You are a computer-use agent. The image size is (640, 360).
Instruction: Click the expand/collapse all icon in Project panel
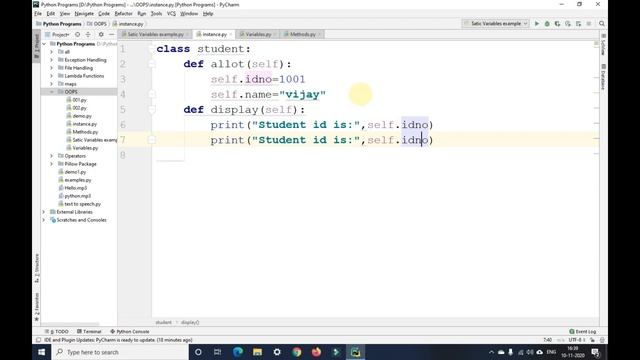88,35
